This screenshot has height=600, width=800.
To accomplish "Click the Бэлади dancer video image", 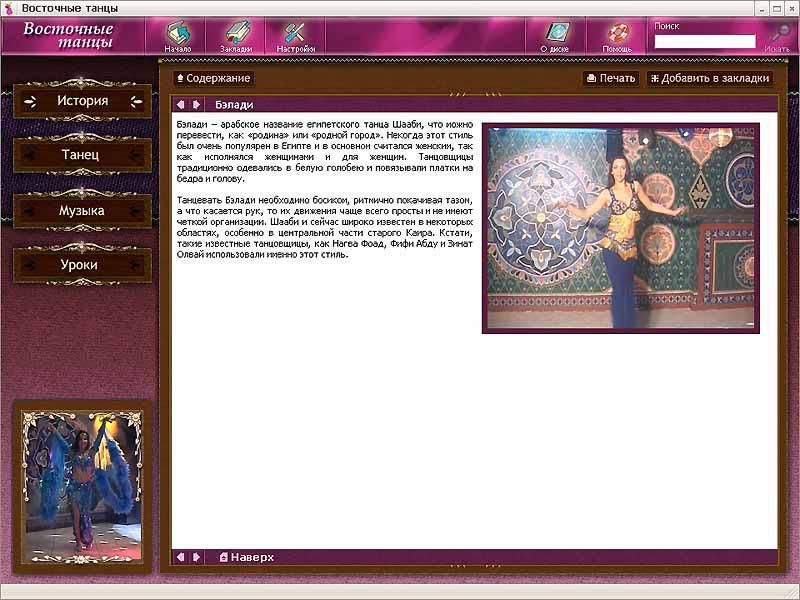I will pos(620,227).
